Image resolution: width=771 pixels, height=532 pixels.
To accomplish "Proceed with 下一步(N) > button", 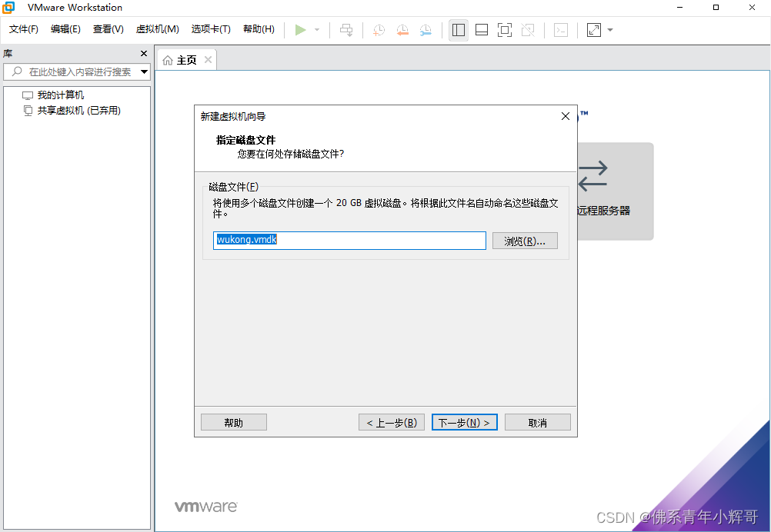I will click(464, 423).
